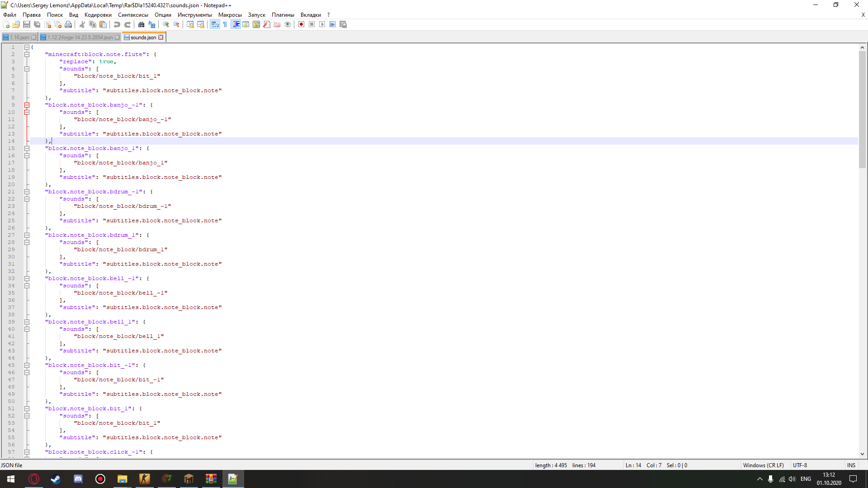This screenshot has width=868, height=488.
Task: Print the current document
Action: click(68, 24)
